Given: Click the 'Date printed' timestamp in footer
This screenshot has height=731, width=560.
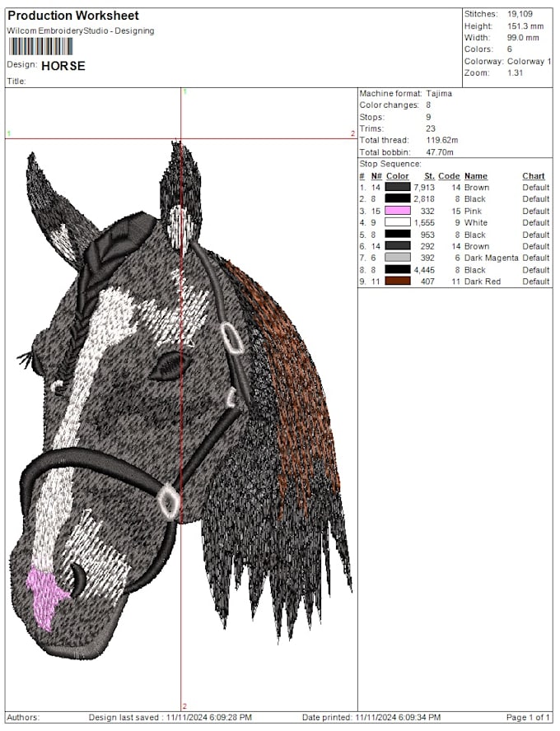Looking at the screenshot, I should (x=371, y=717).
